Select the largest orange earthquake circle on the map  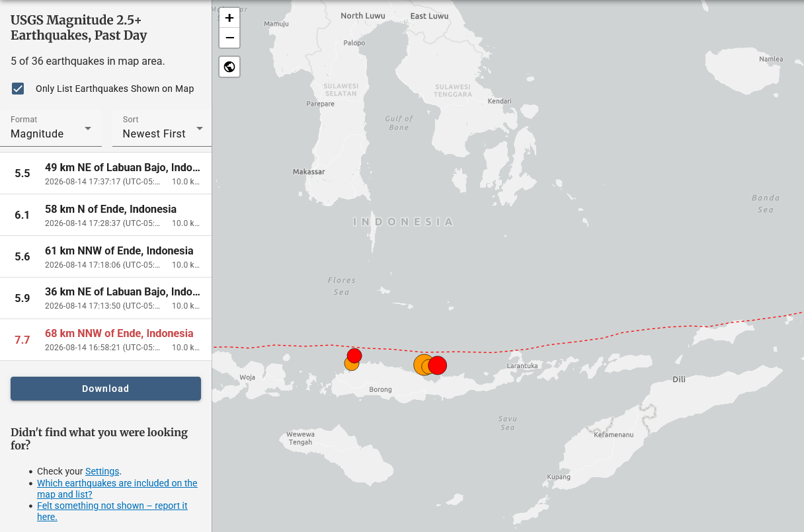tap(423, 364)
